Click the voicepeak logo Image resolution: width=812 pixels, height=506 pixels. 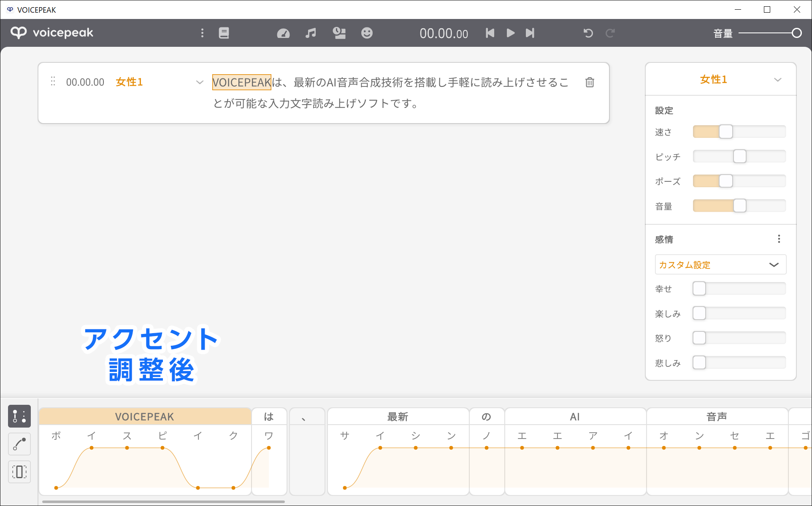(x=51, y=32)
